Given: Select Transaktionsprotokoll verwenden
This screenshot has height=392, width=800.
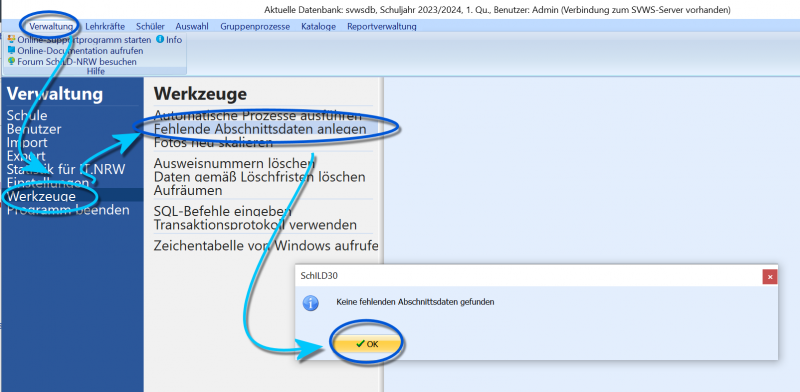Looking at the screenshot, I should pyautogui.click(x=255, y=225).
